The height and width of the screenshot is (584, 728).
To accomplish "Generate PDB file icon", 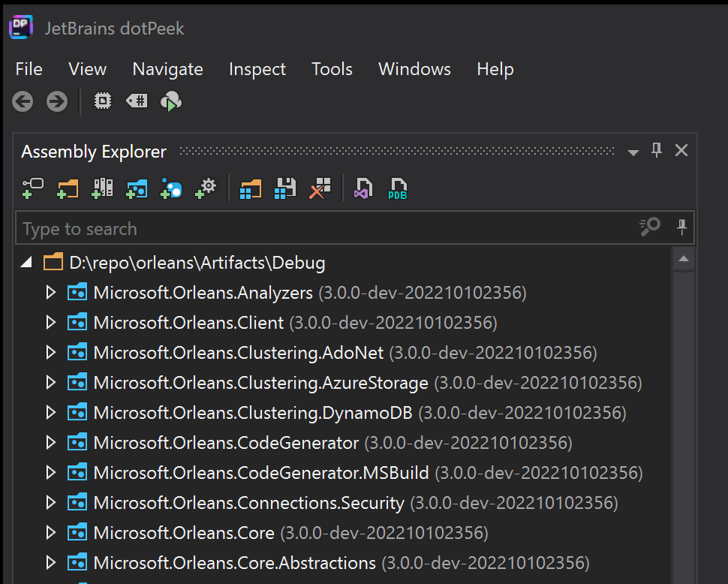I will 398,188.
